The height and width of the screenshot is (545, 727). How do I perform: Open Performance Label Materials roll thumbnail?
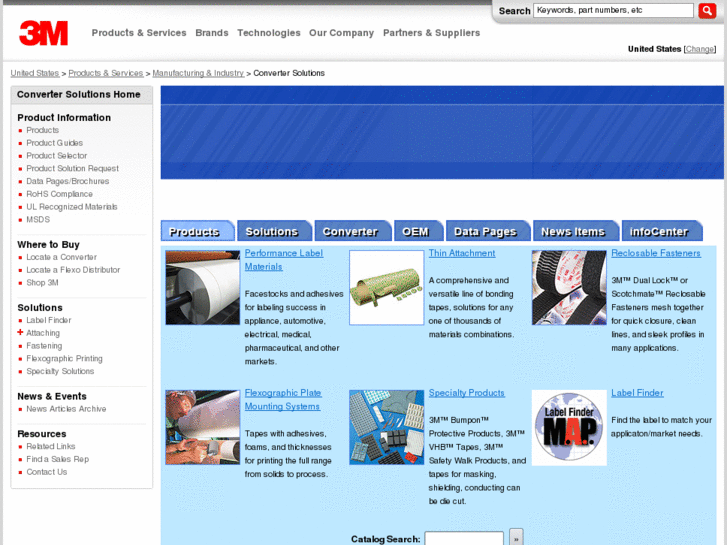203,288
